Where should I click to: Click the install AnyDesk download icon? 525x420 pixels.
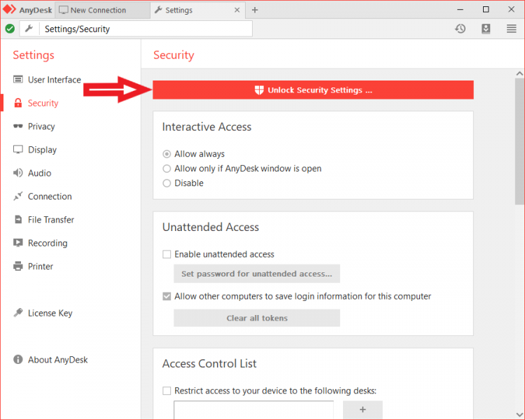click(x=486, y=29)
